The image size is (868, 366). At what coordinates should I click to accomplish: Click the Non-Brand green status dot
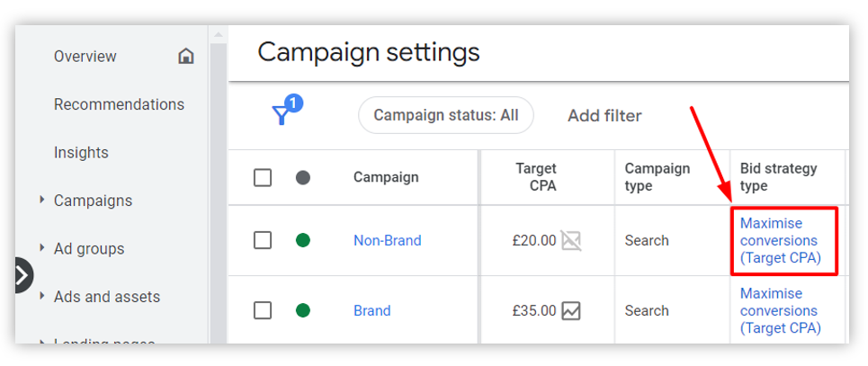pos(303,240)
